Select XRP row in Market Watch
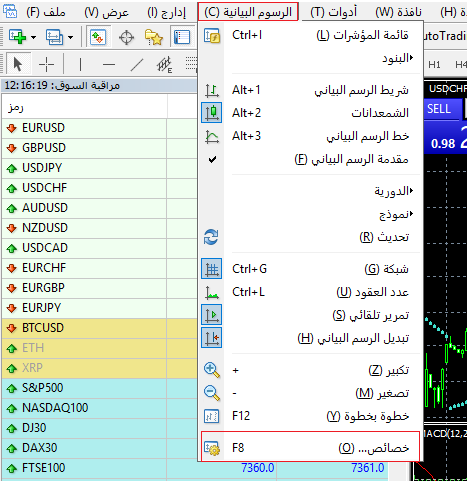The image size is (467, 481). click(x=99, y=368)
